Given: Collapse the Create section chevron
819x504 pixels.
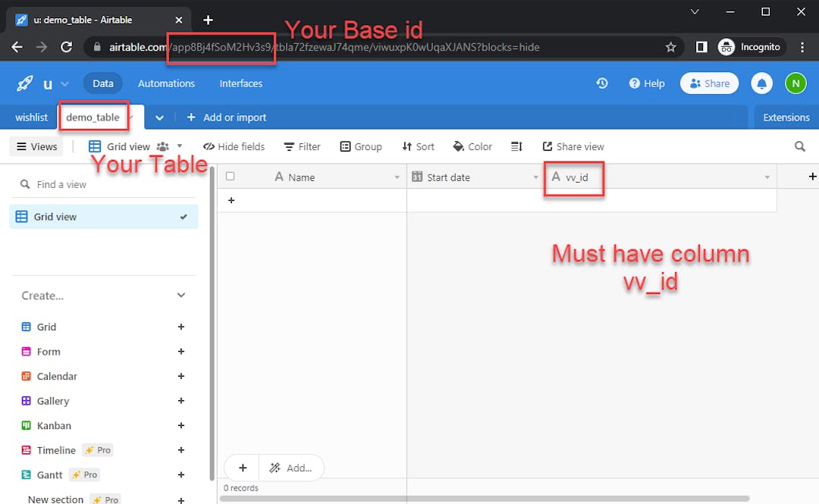Looking at the screenshot, I should point(181,296).
